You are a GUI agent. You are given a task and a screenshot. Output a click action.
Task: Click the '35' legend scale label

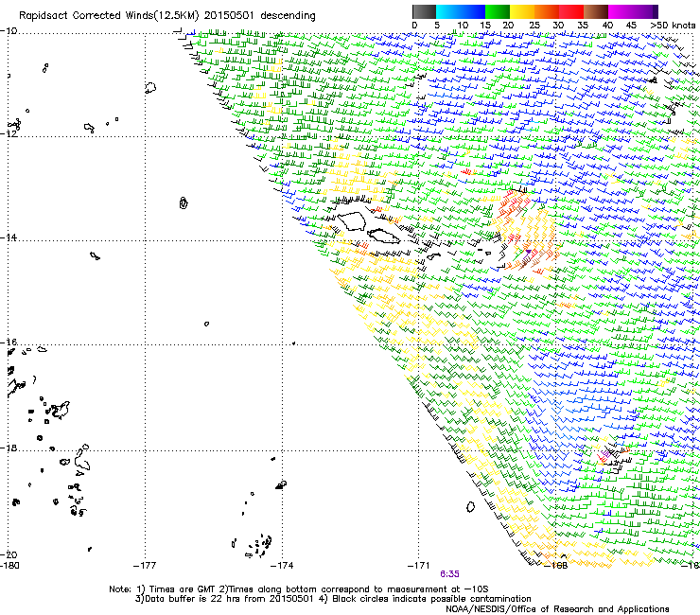tap(583, 26)
